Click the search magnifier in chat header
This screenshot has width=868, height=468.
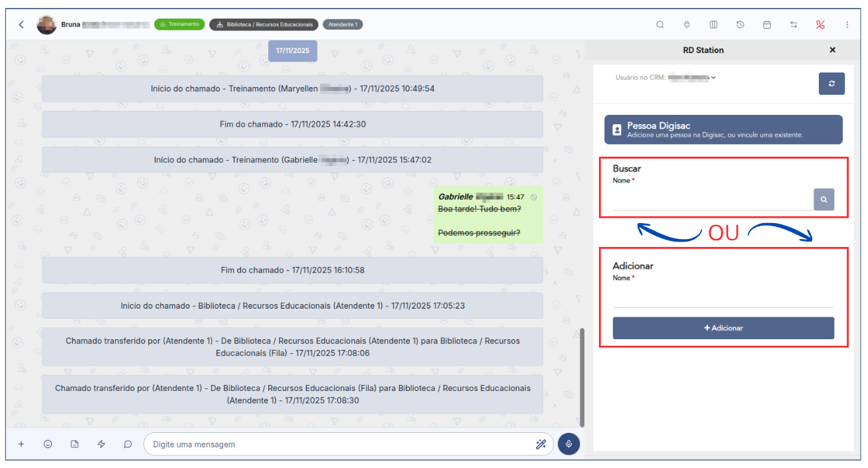coord(659,25)
